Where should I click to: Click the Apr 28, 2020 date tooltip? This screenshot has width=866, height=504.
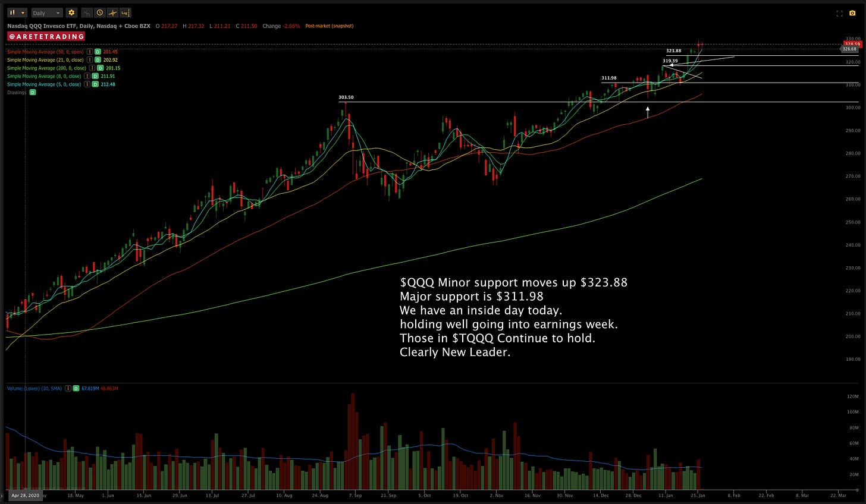(x=25, y=495)
